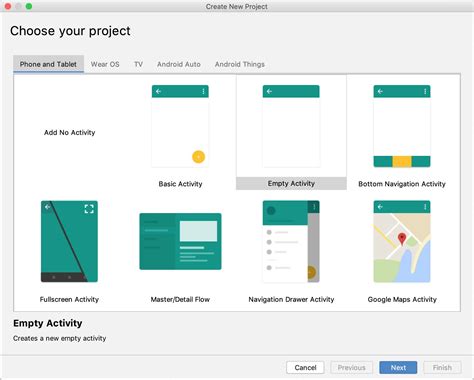Viewport: 474px width, 380px height.
Task: Pick the Bottom Navigation Activity template
Action: pyautogui.click(x=402, y=126)
